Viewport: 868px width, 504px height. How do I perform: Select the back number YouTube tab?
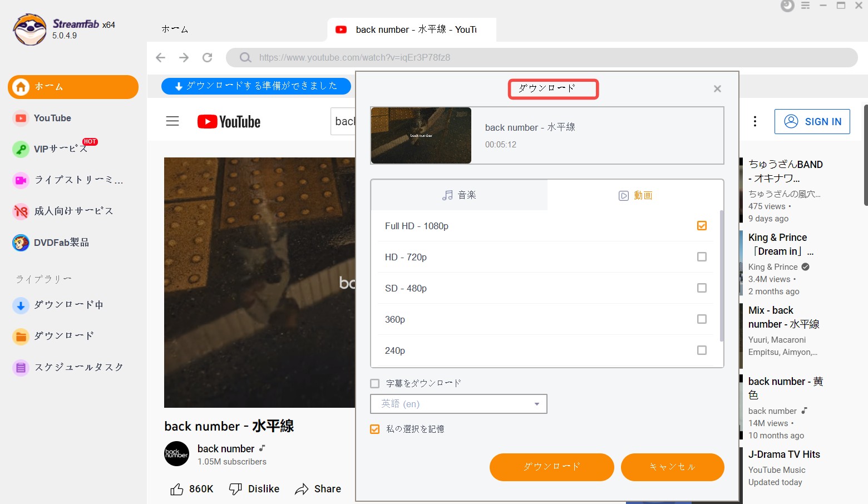412,29
